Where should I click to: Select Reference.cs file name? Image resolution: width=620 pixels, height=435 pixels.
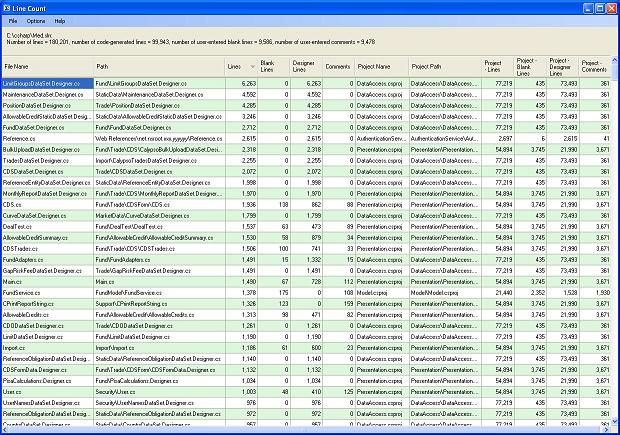19,139
